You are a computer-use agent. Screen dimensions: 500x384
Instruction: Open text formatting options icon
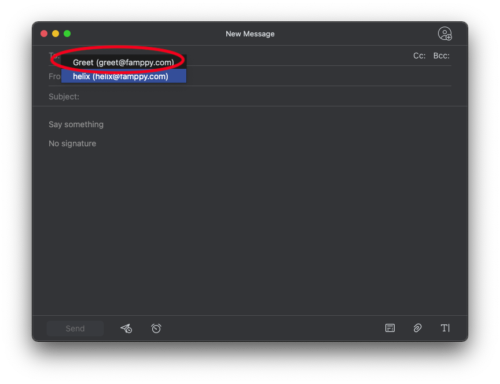point(445,328)
